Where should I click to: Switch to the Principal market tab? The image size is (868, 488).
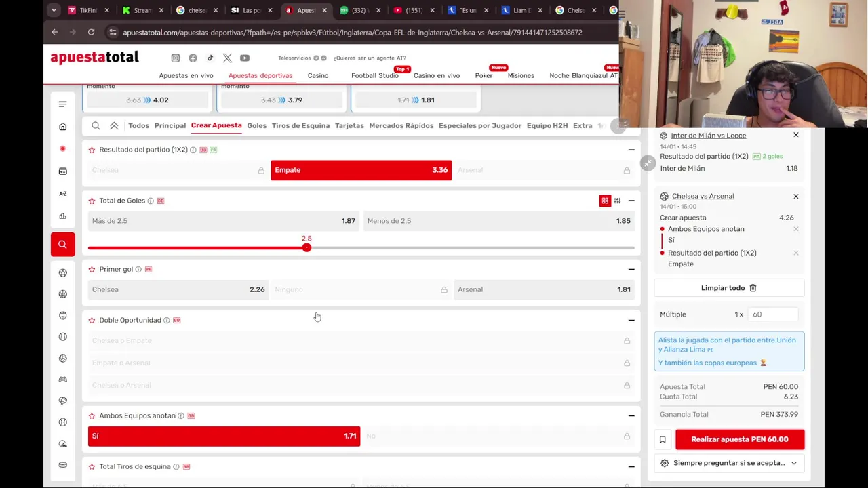tap(170, 125)
